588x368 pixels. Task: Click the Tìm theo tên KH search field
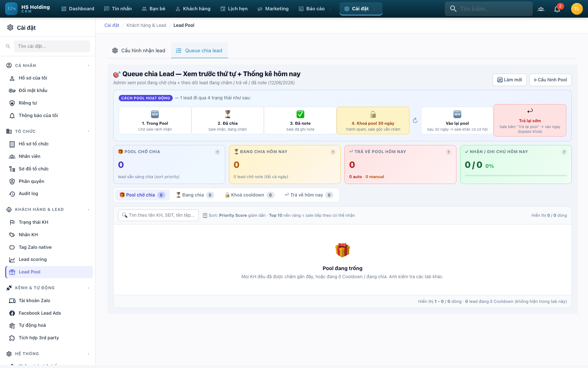(x=158, y=215)
